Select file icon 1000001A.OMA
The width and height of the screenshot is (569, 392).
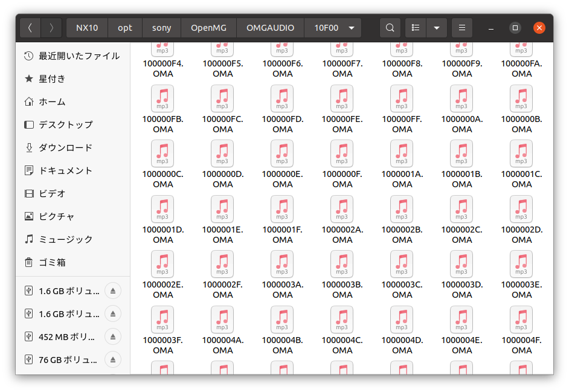pos(402,153)
